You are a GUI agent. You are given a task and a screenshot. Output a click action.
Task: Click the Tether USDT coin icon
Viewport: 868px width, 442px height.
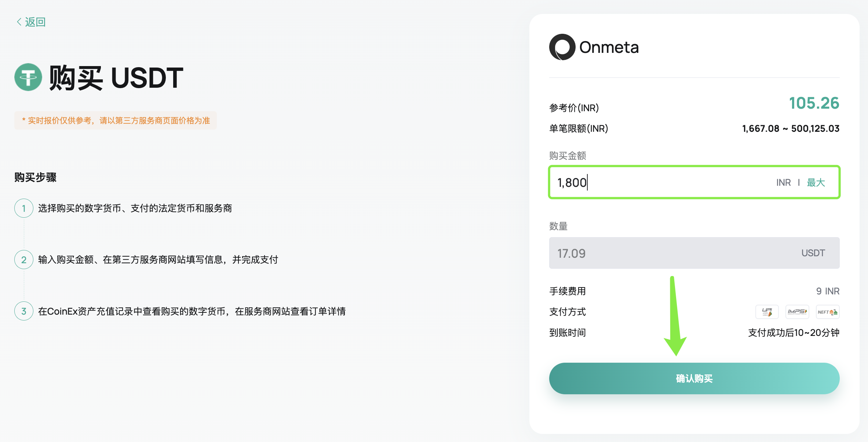point(28,77)
